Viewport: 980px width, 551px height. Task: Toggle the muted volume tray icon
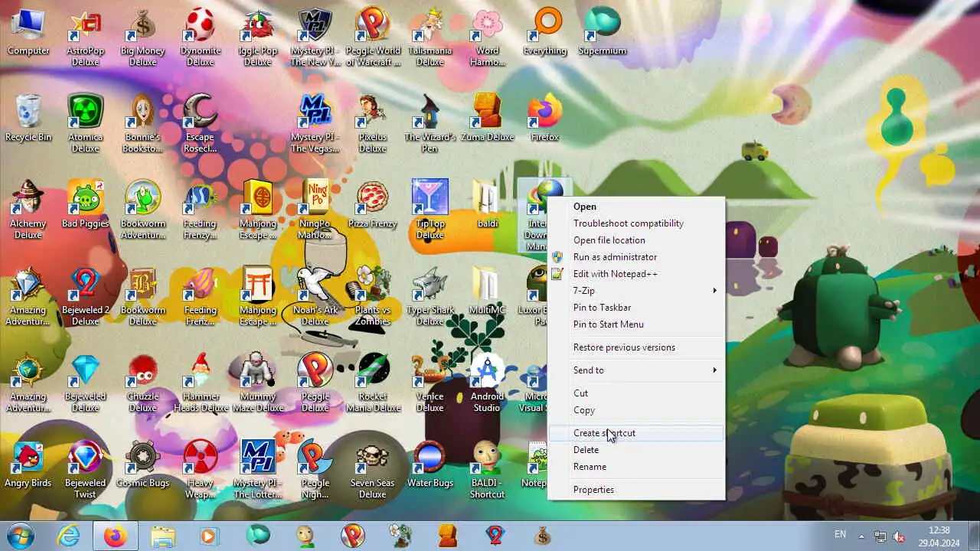click(900, 536)
